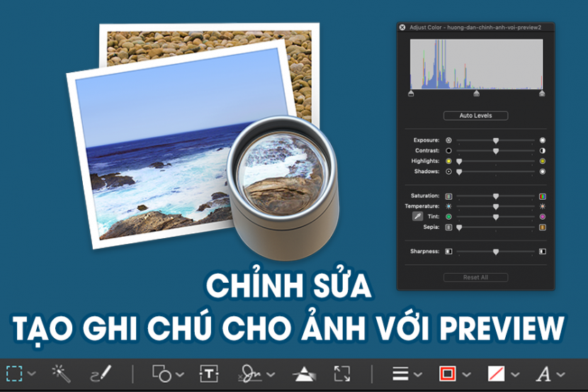Click the Temperature slider handle
588x392 pixels.
(496, 207)
